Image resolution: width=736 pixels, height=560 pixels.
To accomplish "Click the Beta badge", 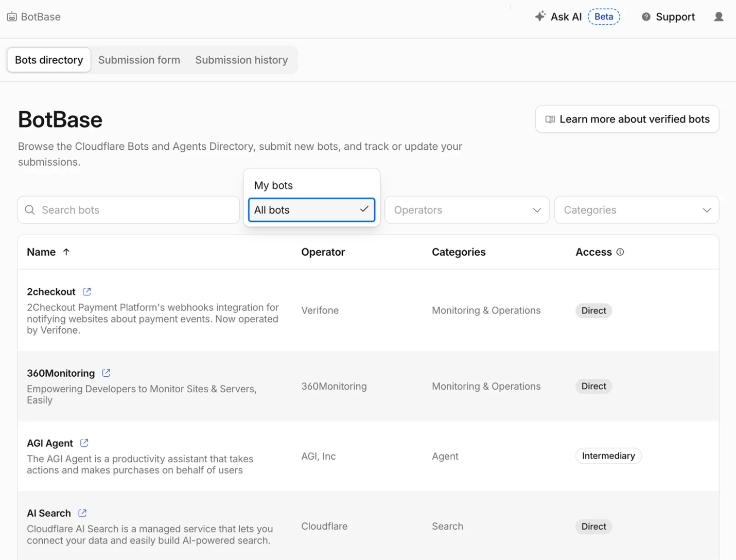I will click(604, 16).
